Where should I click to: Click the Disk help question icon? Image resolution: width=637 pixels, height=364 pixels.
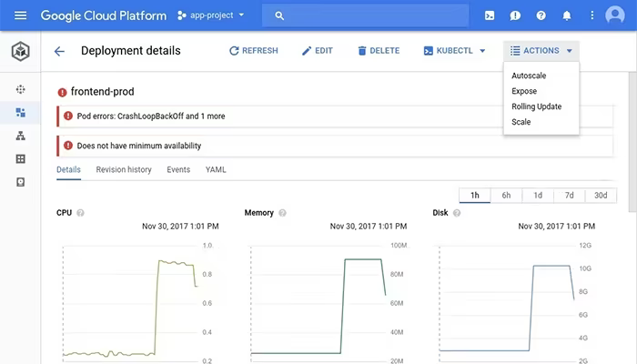457,213
